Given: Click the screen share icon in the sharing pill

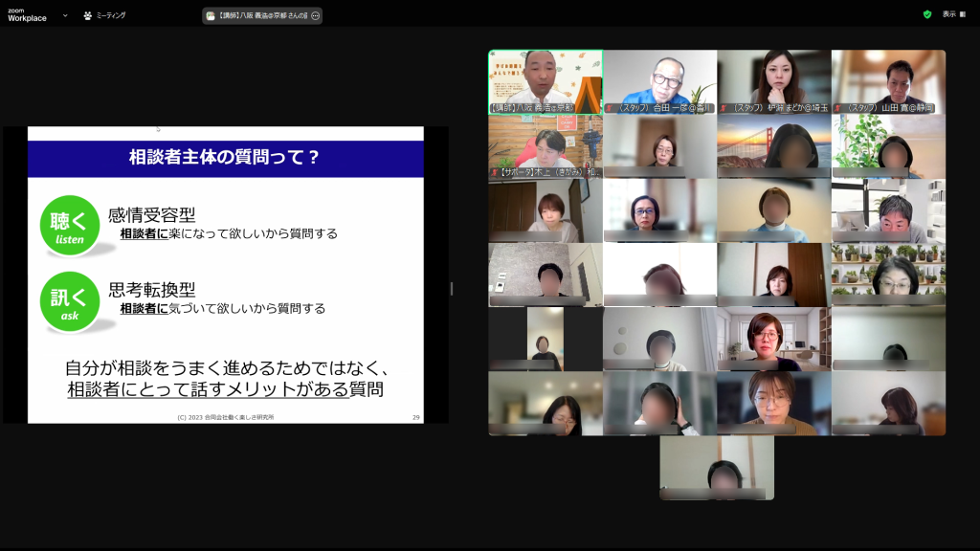Looking at the screenshot, I should click(211, 16).
